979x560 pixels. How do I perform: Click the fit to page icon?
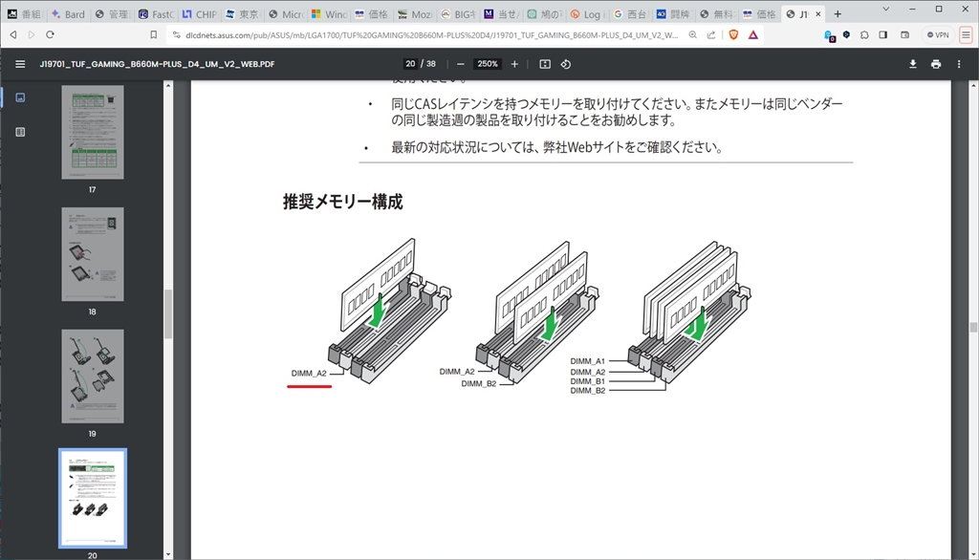(x=545, y=64)
